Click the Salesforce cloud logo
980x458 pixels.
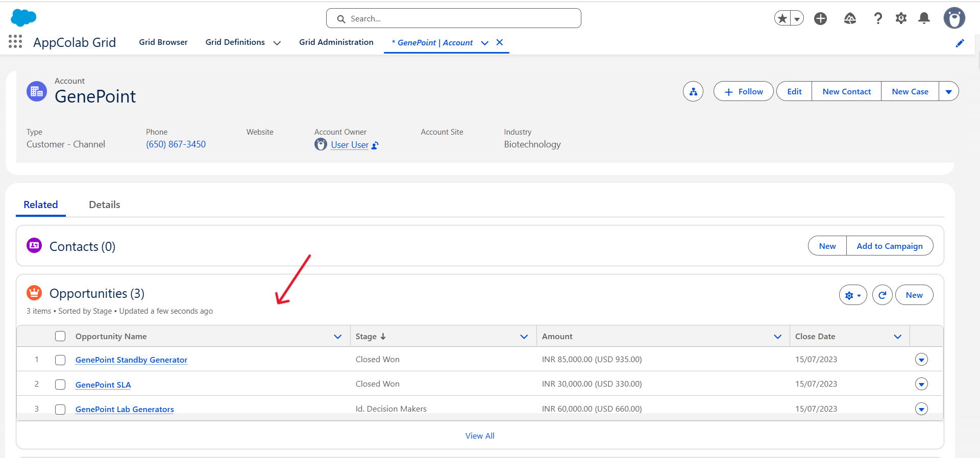(23, 17)
